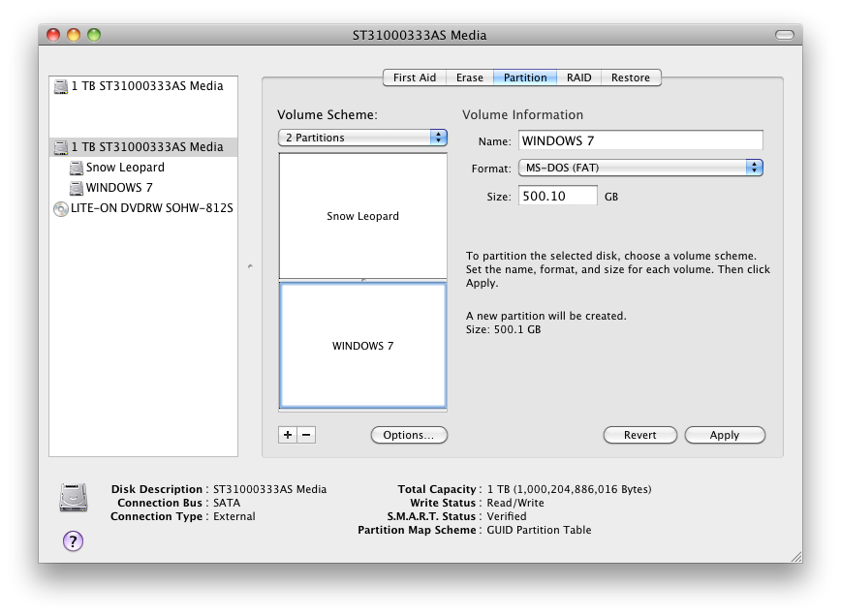The width and height of the screenshot is (841, 616).
Task: Click the Snow Leopard volume icon
Action: tap(75, 167)
